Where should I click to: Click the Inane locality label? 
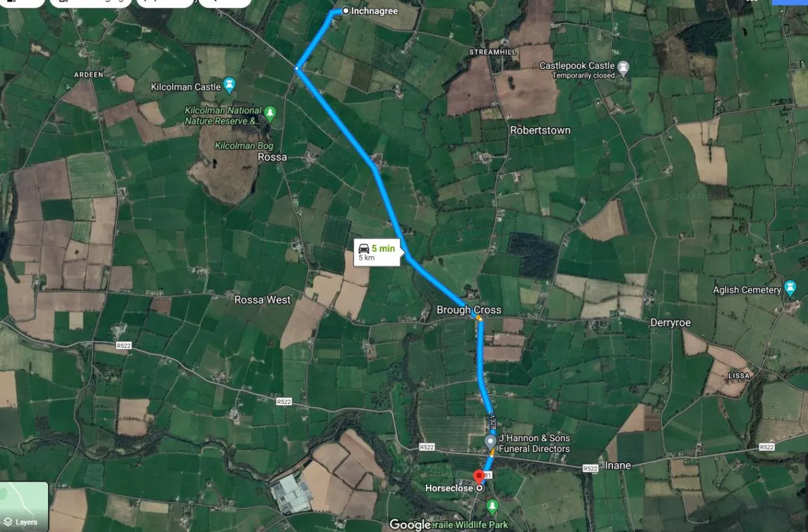tap(618, 466)
